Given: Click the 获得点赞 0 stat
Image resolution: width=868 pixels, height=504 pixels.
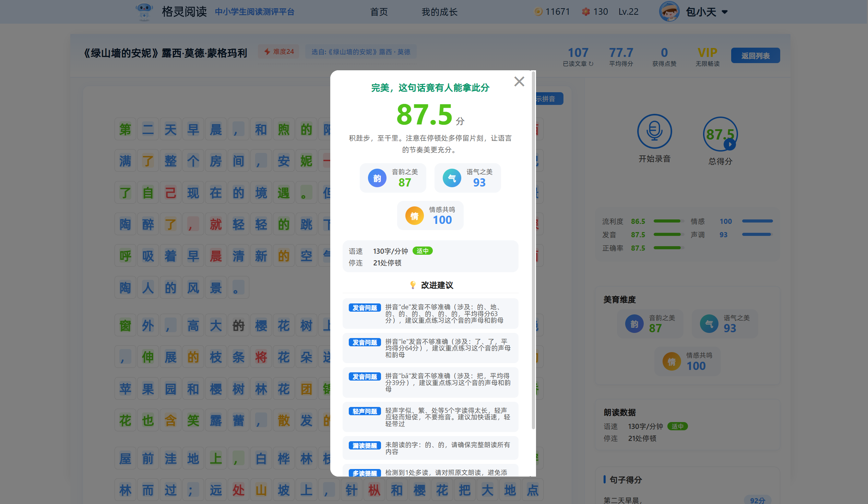Looking at the screenshot, I should coord(664,57).
